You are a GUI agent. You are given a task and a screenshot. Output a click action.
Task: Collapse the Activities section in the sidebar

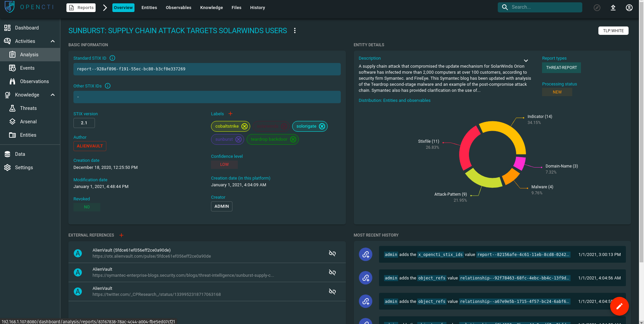(52, 41)
